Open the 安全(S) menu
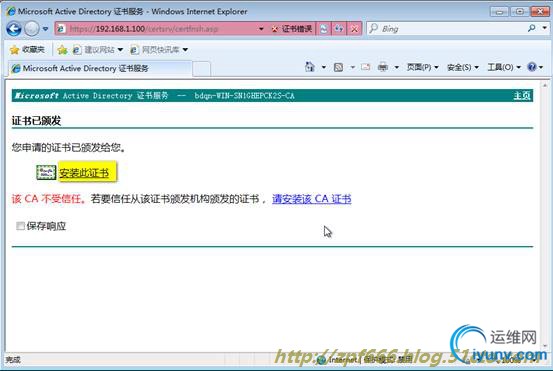553x371 pixels. (462, 67)
